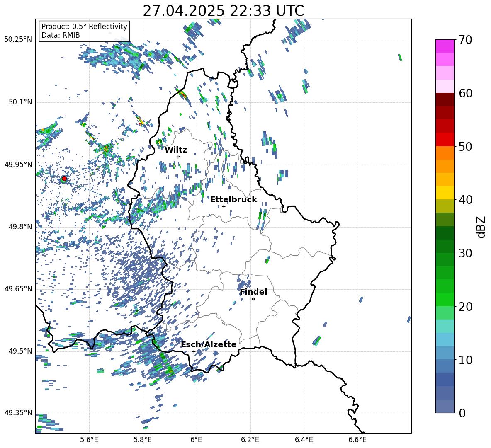491x448 pixels.
Task: Click the 40 value on colorbar
Action: point(465,200)
